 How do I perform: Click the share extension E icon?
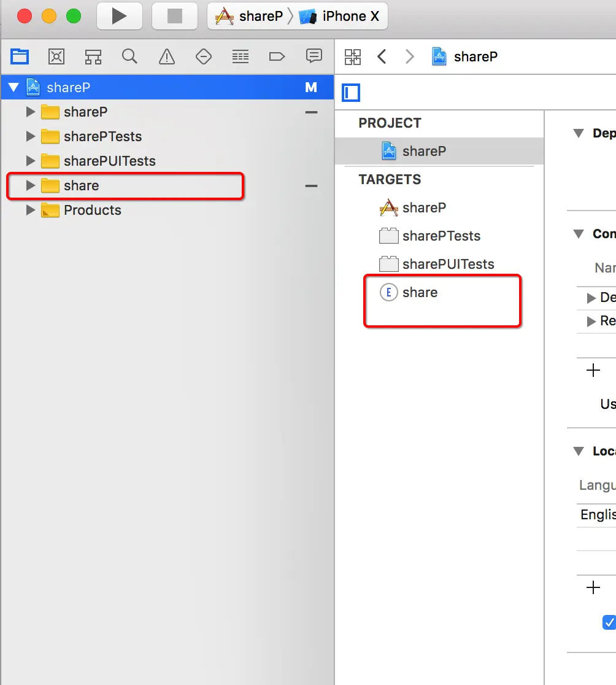[x=388, y=292]
